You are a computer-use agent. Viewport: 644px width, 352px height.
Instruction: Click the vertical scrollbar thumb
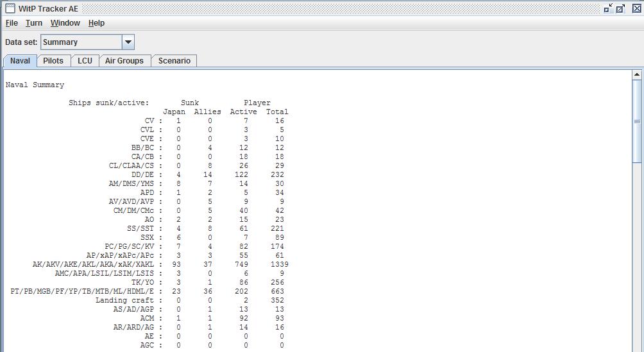636,122
